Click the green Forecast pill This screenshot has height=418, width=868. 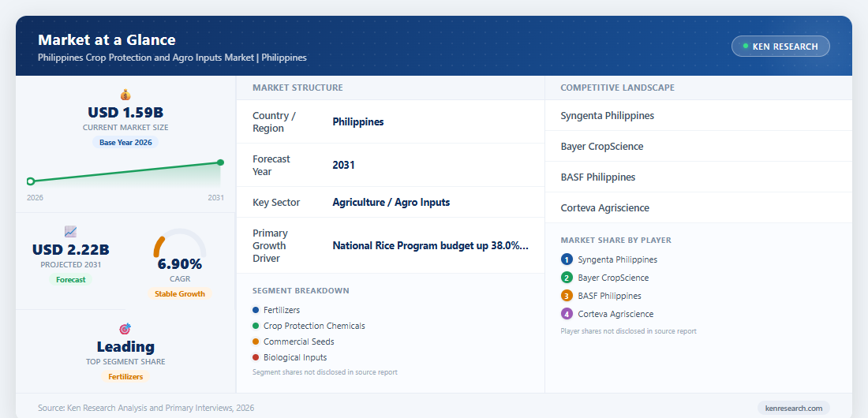click(x=71, y=280)
